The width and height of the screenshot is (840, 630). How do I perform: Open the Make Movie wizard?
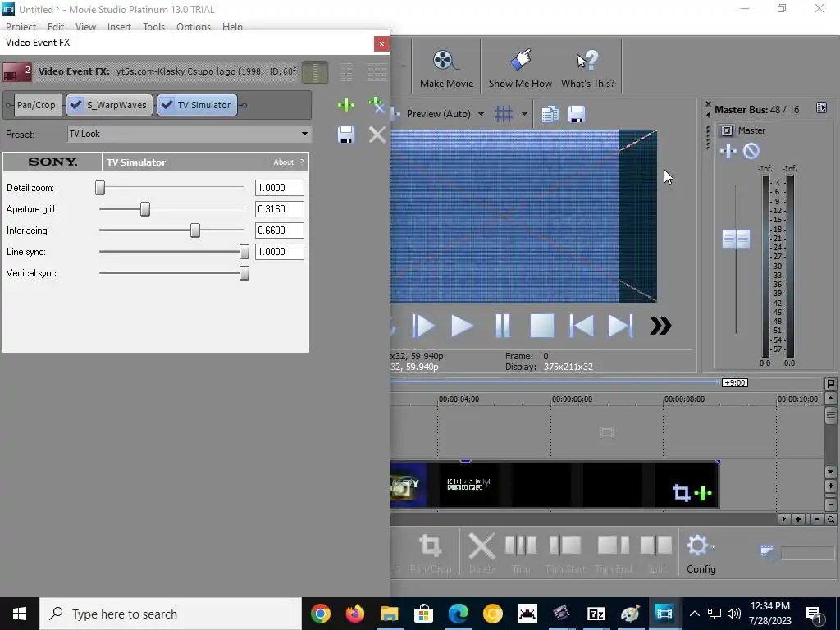click(446, 69)
